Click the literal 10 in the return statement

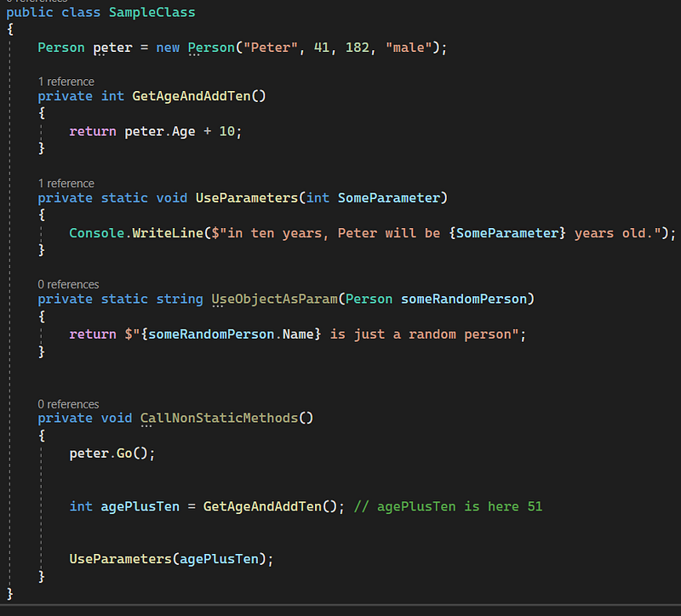(x=226, y=132)
